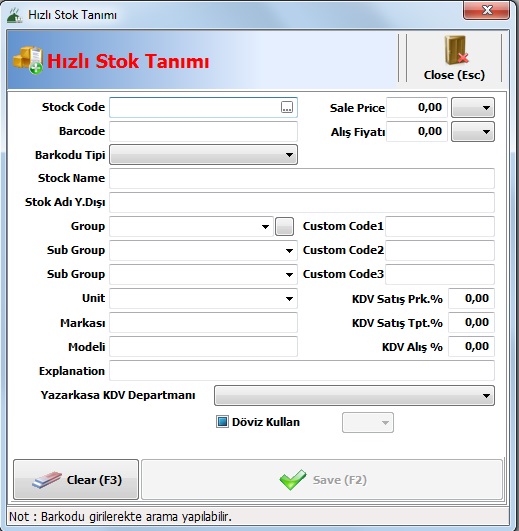Click into the Stock Name field
This screenshot has width=519, height=531.
302,178
